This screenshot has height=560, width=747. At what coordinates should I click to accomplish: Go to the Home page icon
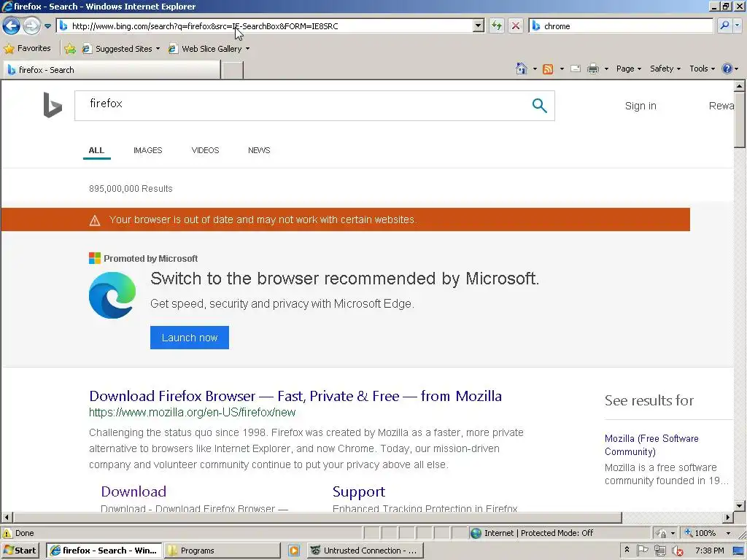522,69
